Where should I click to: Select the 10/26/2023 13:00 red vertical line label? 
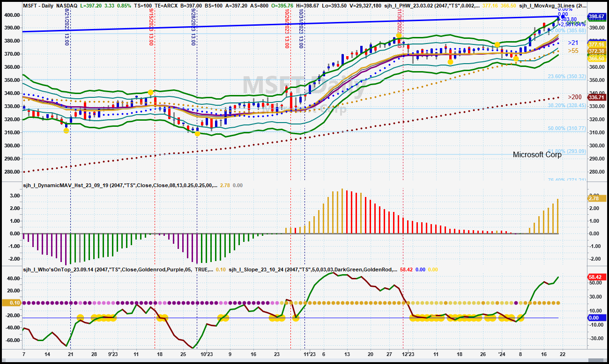click(x=287, y=28)
